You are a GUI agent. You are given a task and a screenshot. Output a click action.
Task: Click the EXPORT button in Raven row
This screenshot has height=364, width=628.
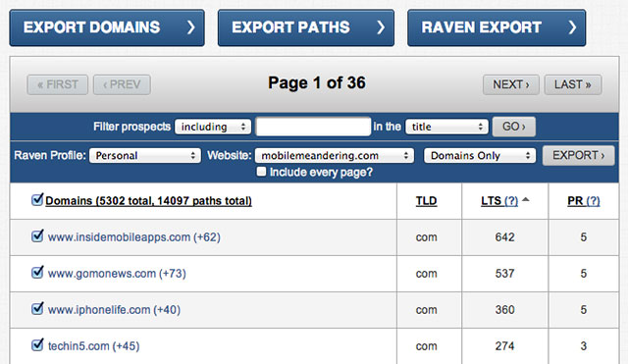pos(578,155)
